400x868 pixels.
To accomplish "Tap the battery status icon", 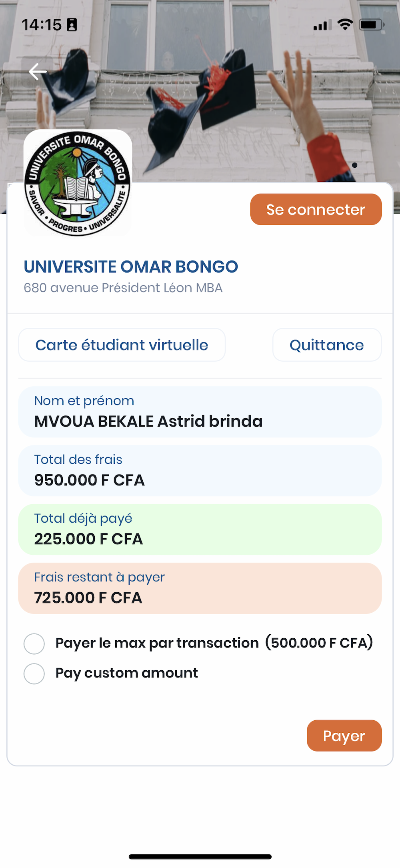I will pyautogui.click(x=371, y=25).
